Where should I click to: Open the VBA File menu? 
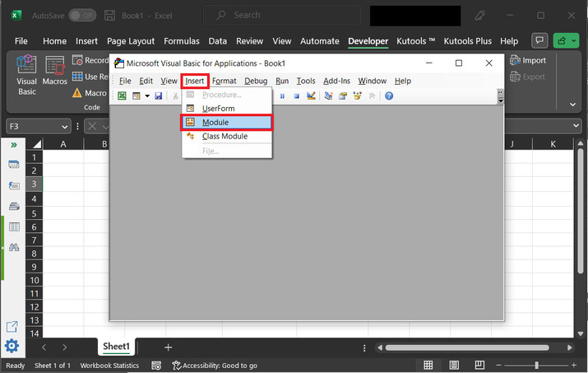point(125,81)
